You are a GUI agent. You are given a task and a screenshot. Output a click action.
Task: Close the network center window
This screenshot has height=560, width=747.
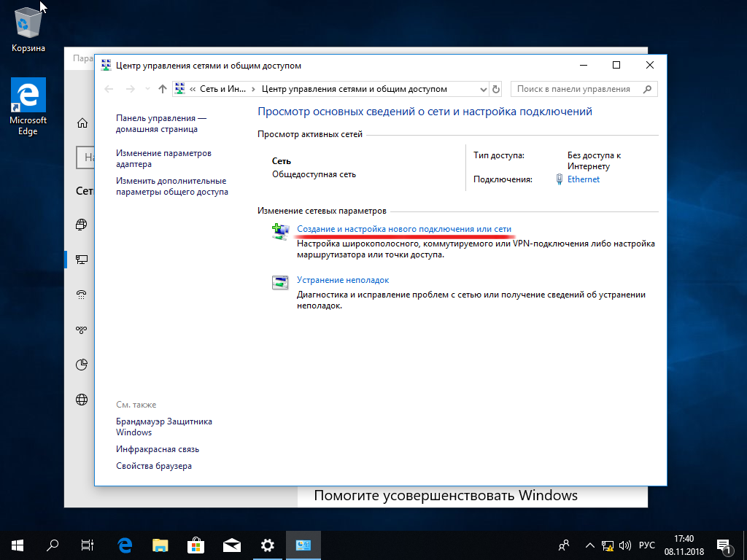tap(650, 65)
